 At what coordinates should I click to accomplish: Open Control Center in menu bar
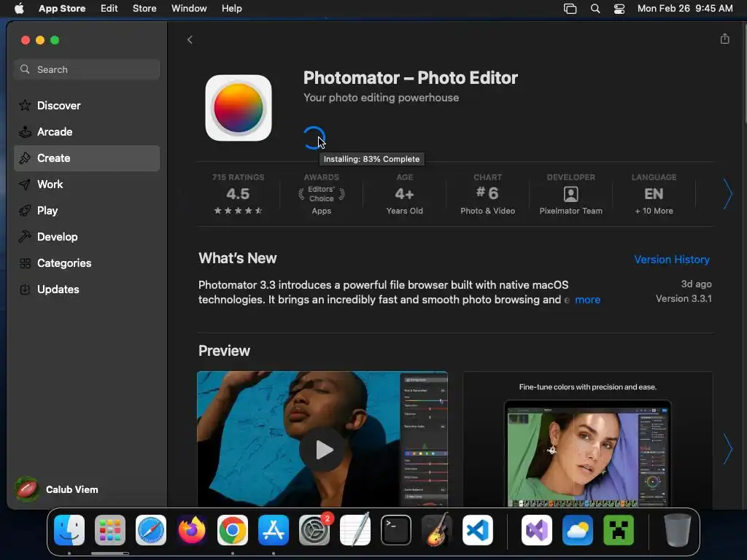tap(619, 9)
